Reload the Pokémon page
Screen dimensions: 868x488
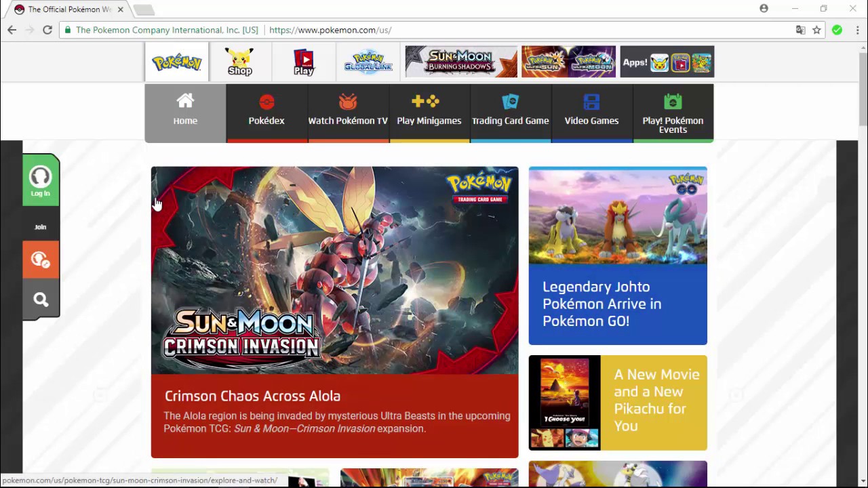[47, 30]
